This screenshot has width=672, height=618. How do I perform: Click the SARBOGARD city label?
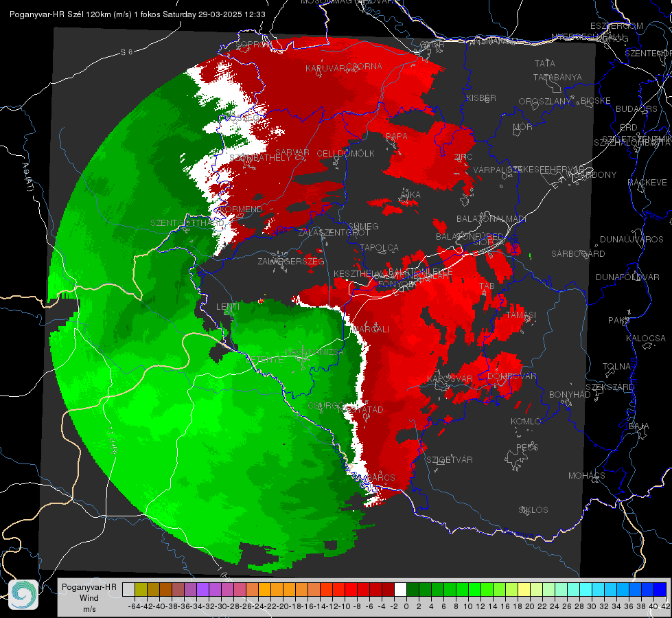click(578, 254)
